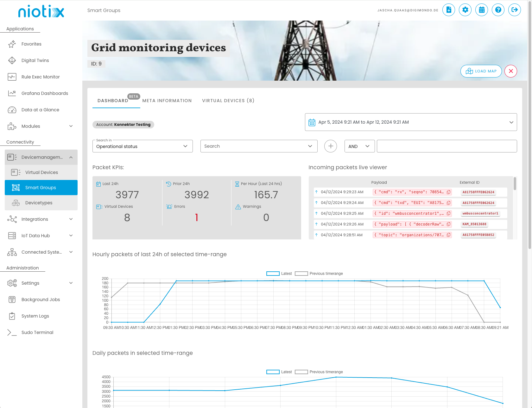Click the add document icon in header
The height and width of the screenshot is (408, 532).
tap(448, 10)
